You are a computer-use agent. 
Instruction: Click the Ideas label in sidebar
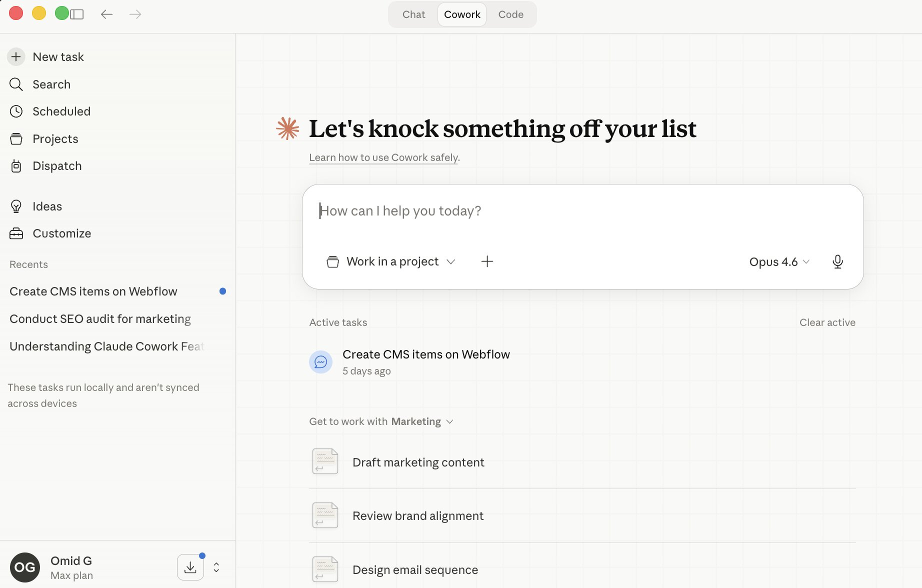(47, 206)
